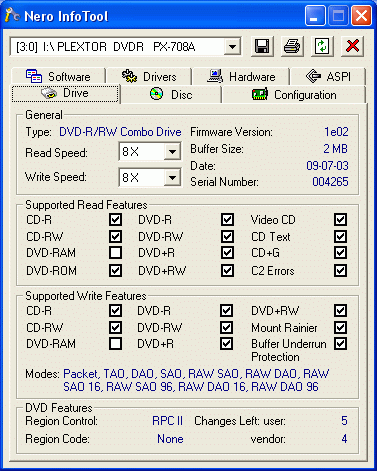
Task: Click the printer icon
Action: click(292, 46)
